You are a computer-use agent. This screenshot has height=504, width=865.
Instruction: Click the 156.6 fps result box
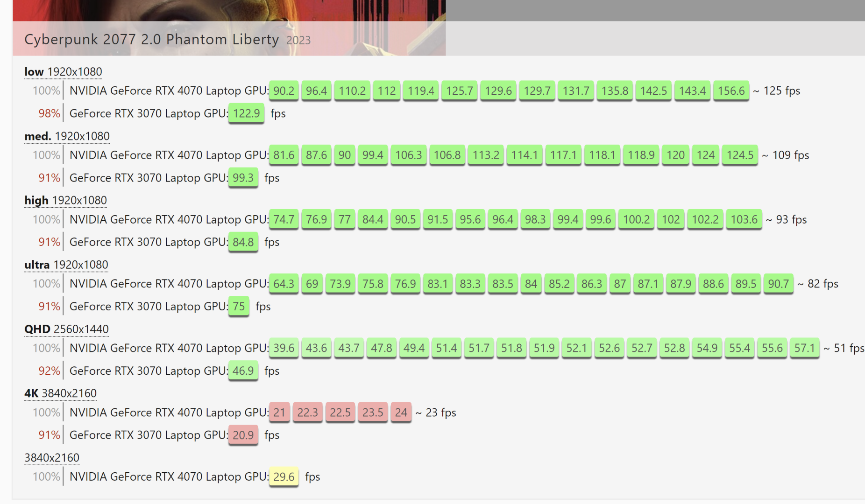(731, 91)
